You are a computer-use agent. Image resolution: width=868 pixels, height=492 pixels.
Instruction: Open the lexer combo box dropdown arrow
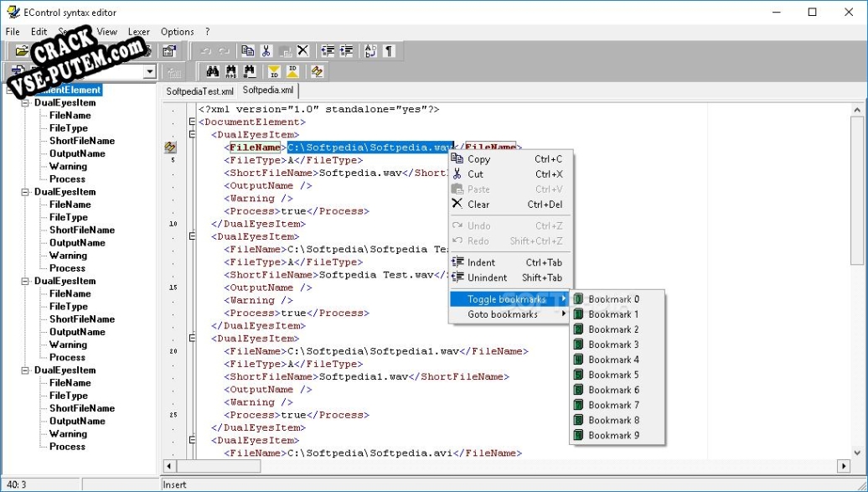150,71
